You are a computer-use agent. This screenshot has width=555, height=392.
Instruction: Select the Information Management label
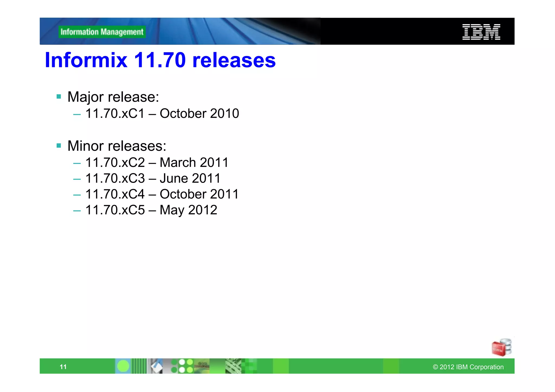pos(102,32)
